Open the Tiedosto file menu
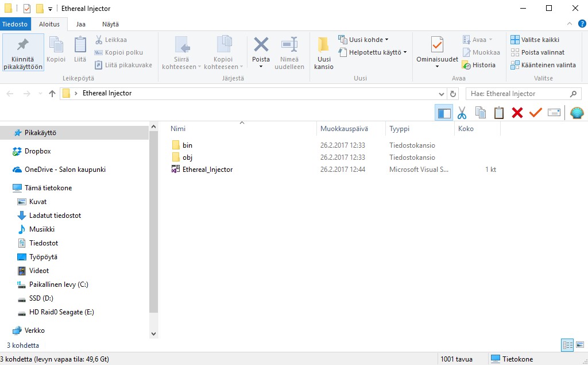This screenshot has height=365, width=588. [15, 24]
